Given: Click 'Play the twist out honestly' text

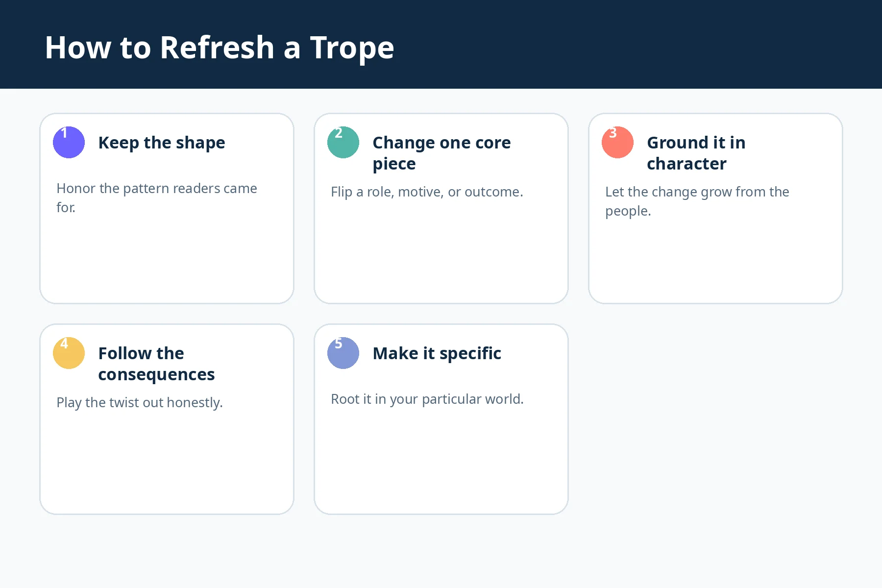Looking at the screenshot, I should point(140,402).
